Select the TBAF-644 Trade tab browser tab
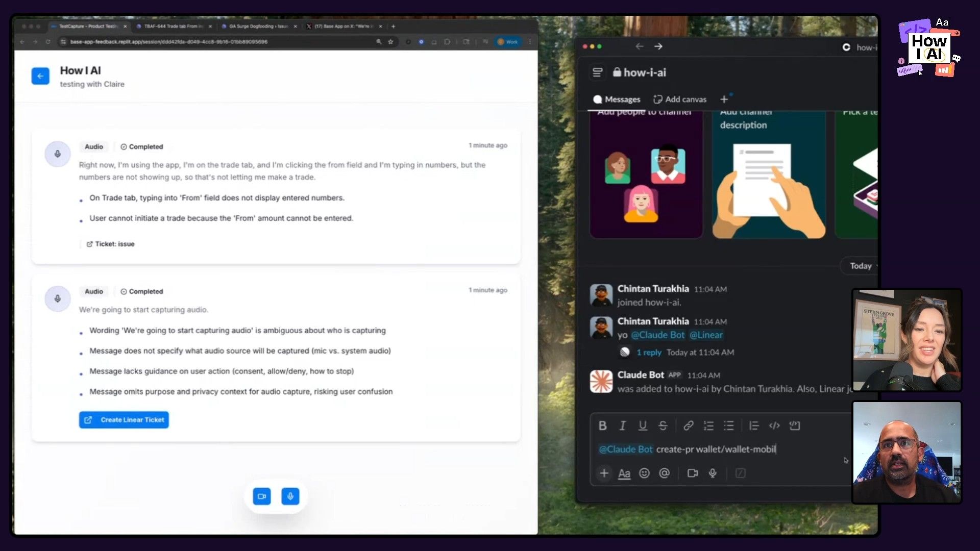This screenshot has width=980, height=551. pos(174,26)
